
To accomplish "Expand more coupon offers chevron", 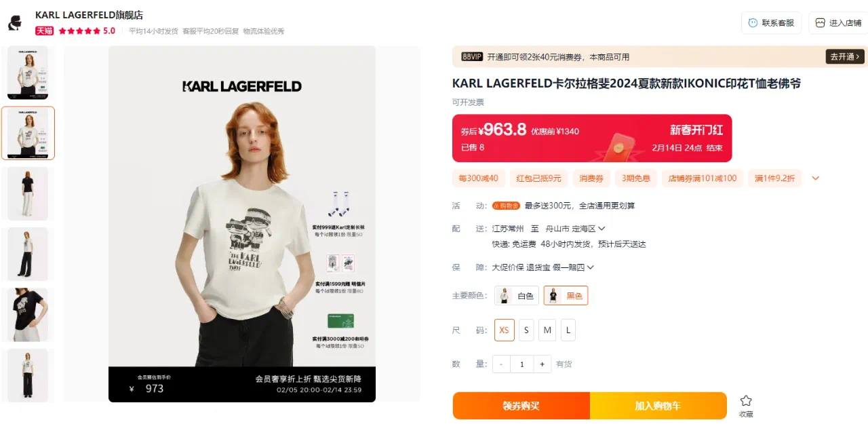I will (x=816, y=178).
